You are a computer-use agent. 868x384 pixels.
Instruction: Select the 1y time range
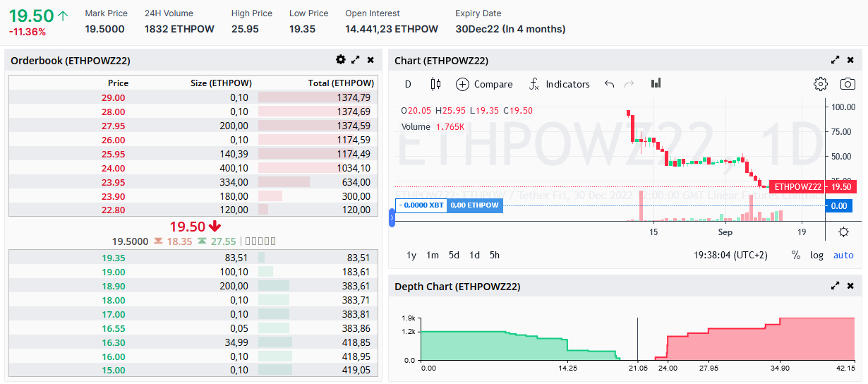point(411,255)
